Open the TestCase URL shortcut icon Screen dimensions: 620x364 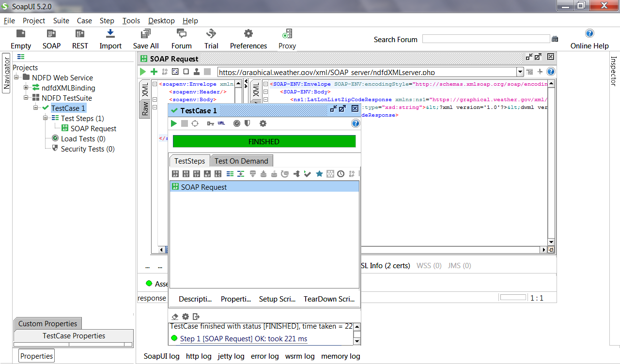coord(221,123)
